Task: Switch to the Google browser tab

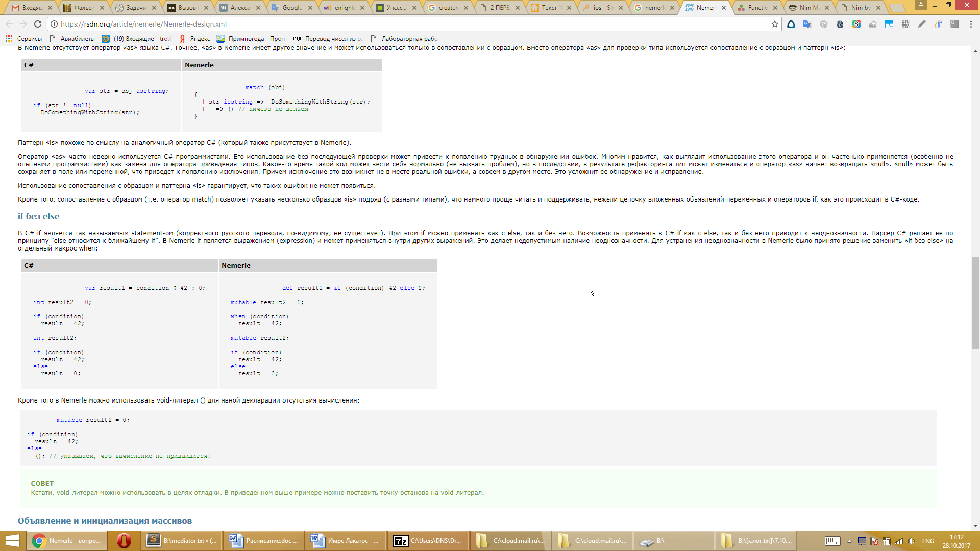Action: pyautogui.click(x=292, y=8)
